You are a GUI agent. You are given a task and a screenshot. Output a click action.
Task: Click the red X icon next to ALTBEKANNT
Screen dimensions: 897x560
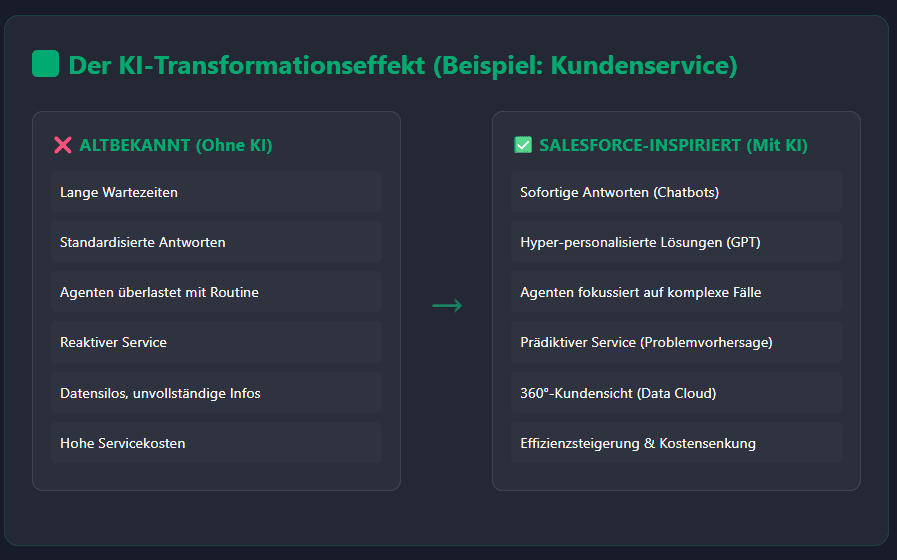click(63, 145)
